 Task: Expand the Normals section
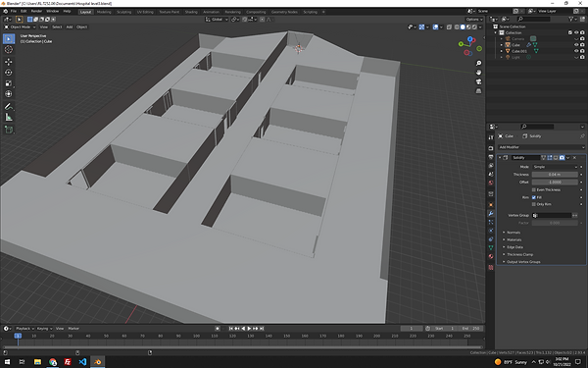(514, 233)
